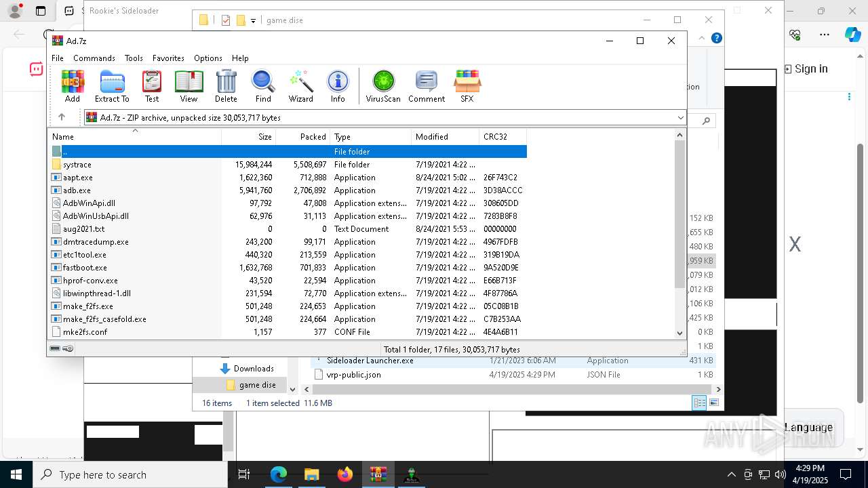Select fastboot.exe in the list
The image size is (868, 488).
[x=288, y=268]
